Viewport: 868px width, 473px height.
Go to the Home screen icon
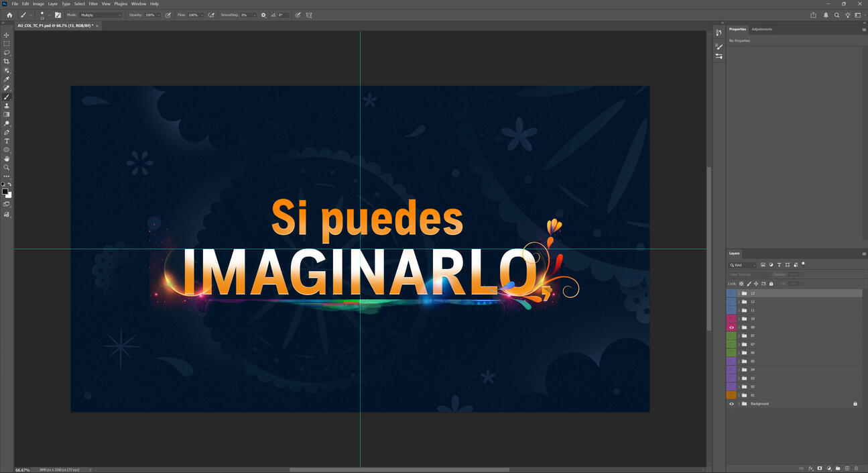(x=9, y=15)
